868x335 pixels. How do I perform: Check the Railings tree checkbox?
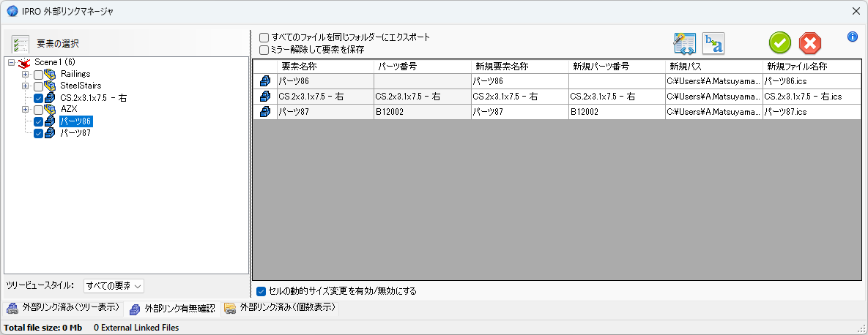[38, 74]
